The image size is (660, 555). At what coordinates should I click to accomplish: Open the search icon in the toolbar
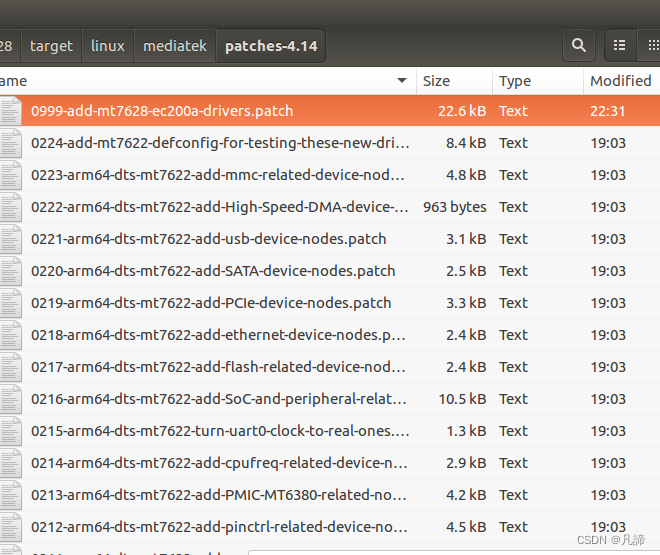coord(579,45)
